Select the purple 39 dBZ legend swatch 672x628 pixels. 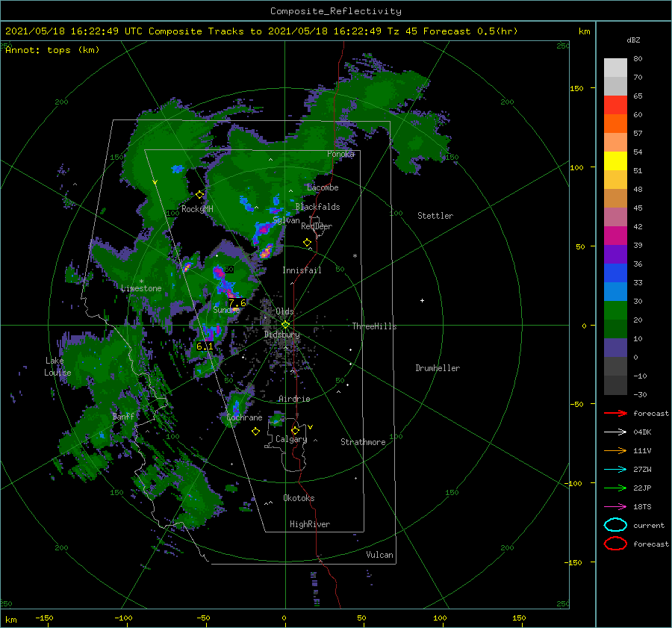615,254
